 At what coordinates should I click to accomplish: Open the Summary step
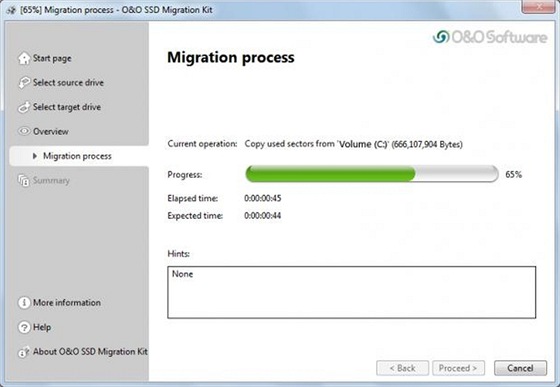pos(51,180)
